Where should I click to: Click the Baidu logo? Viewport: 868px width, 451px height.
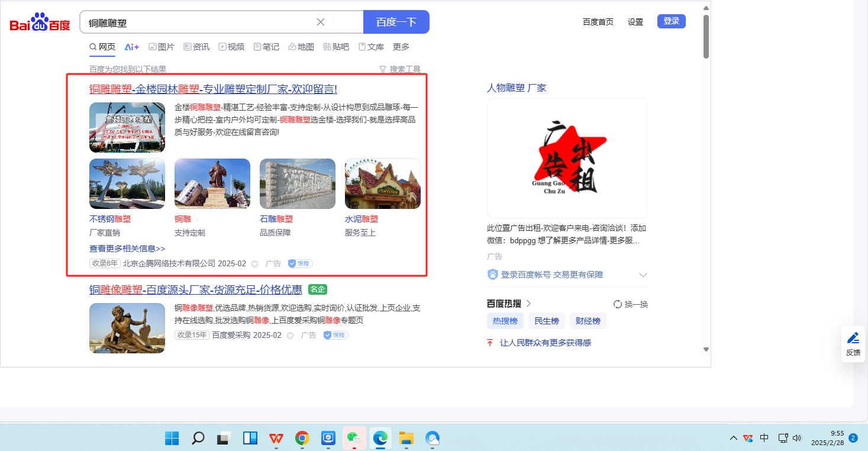40,22
